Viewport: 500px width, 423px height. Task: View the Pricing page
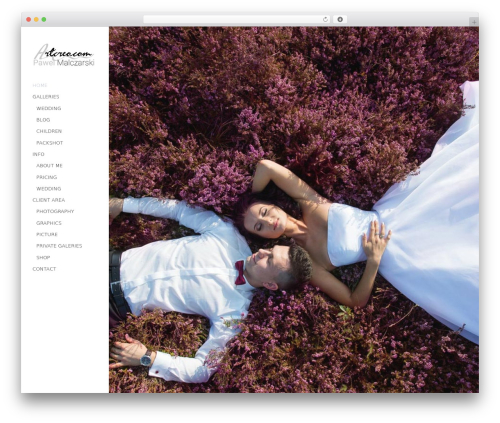[x=46, y=177]
